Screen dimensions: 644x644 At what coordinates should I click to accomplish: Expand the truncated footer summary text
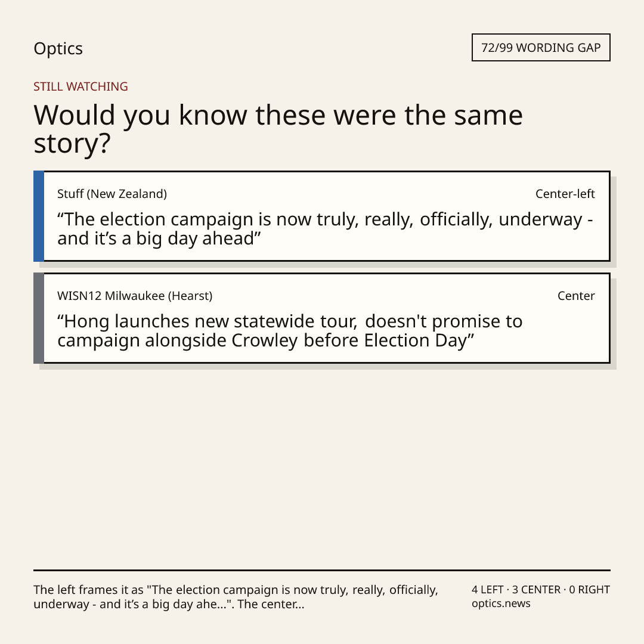point(236,597)
